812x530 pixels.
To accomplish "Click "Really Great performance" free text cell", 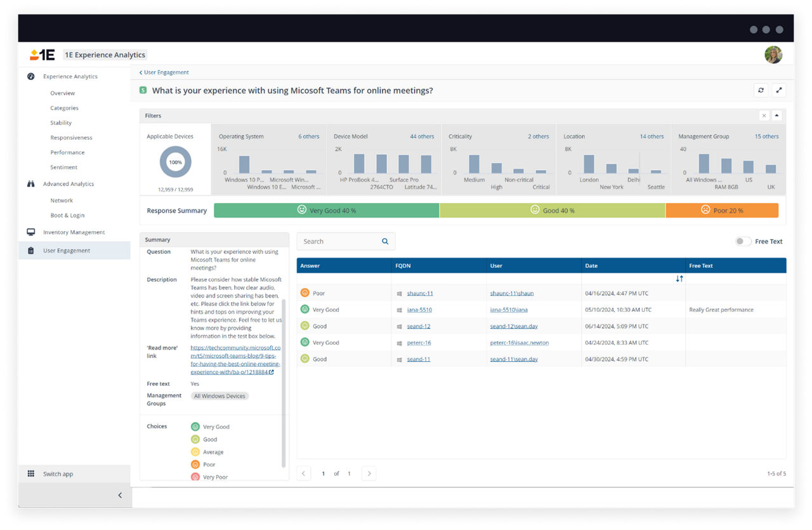I will click(x=721, y=310).
